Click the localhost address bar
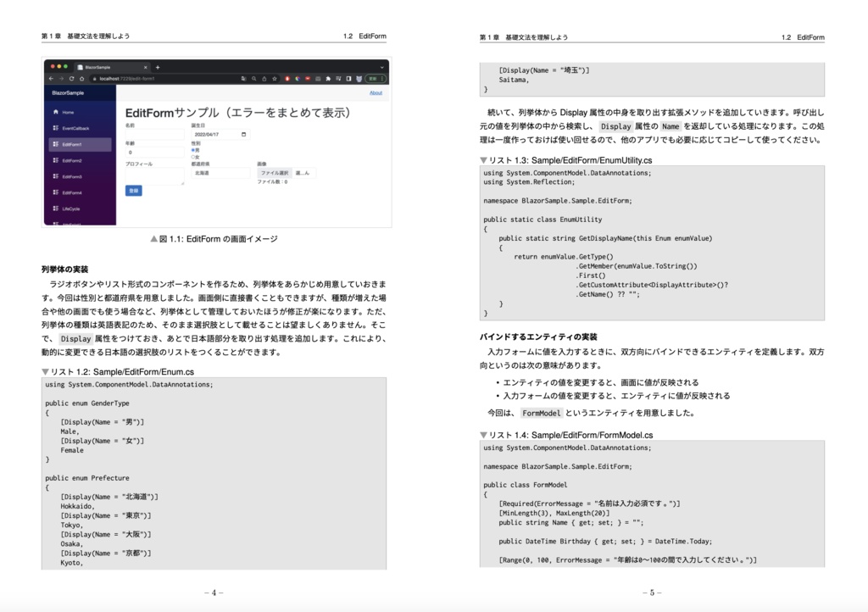 (126, 79)
